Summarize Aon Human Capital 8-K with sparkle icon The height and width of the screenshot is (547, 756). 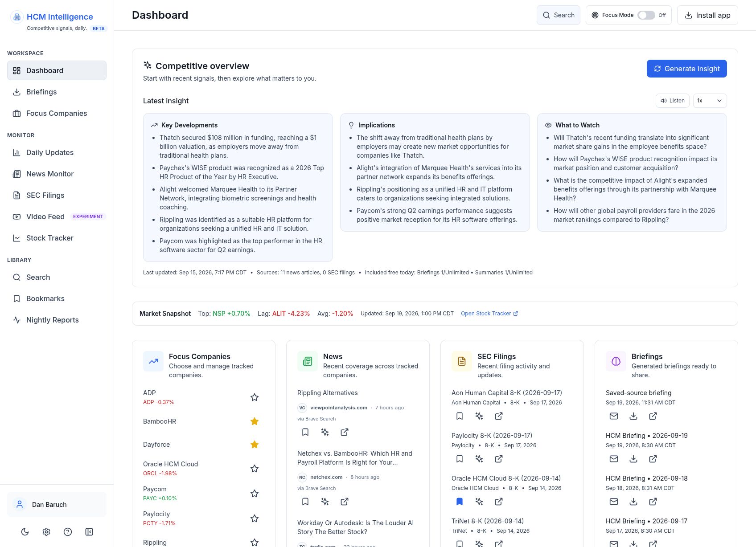(x=479, y=416)
